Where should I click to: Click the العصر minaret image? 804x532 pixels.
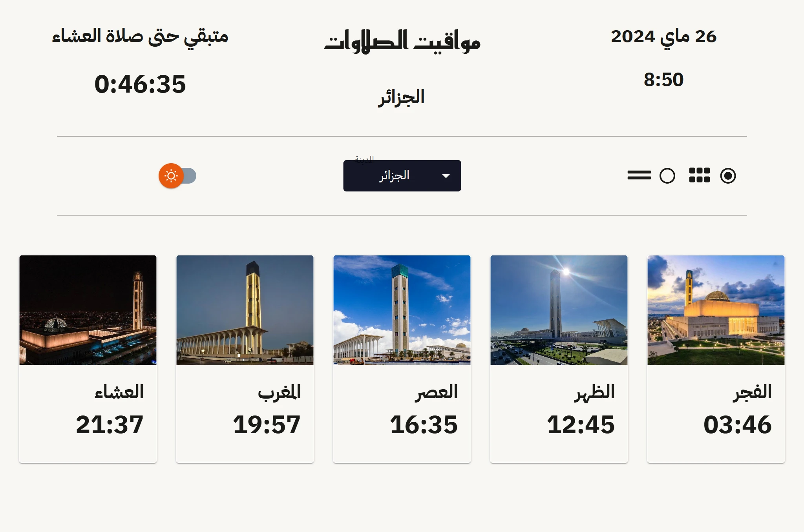pos(402,310)
